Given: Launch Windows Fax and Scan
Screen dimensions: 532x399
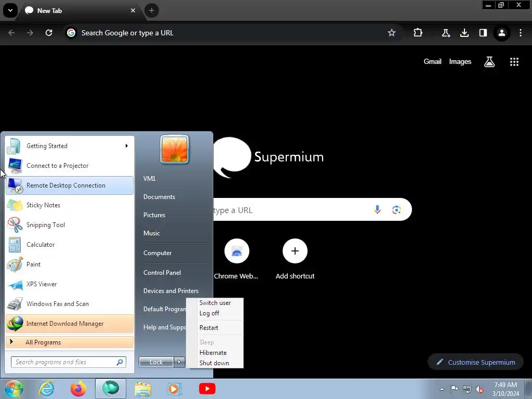Looking at the screenshot, I should tap(70, 303).
